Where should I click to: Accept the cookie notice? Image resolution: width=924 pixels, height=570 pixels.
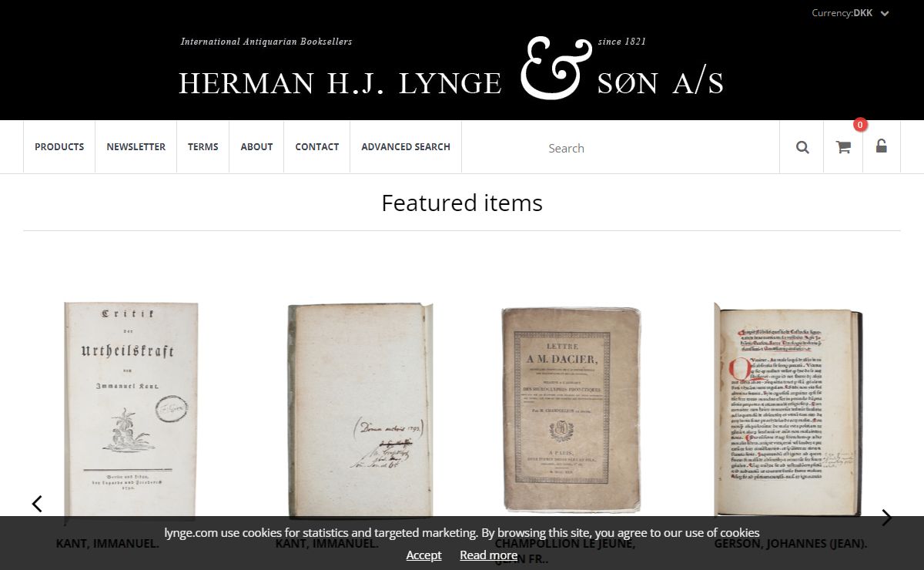tap(423, 555)
